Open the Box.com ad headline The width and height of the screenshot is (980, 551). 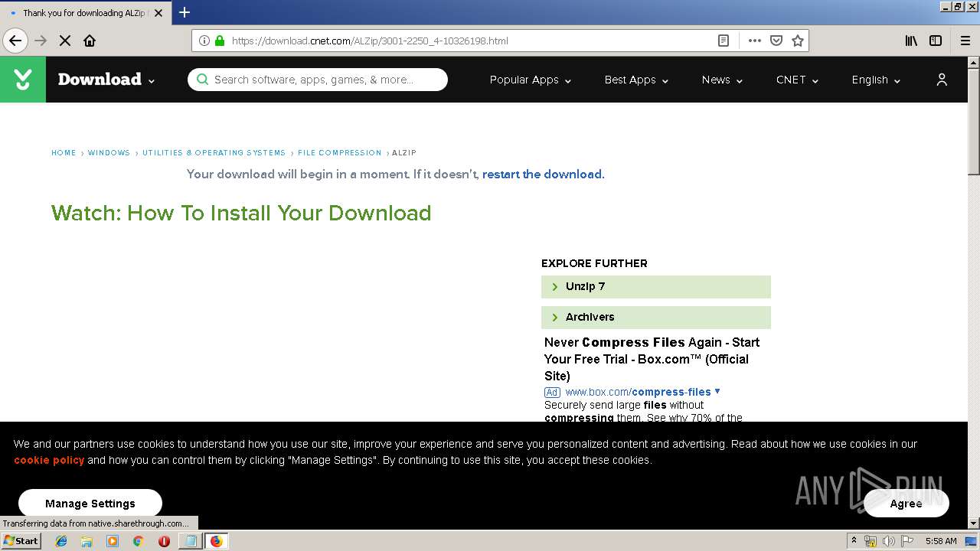click(652, 359)
